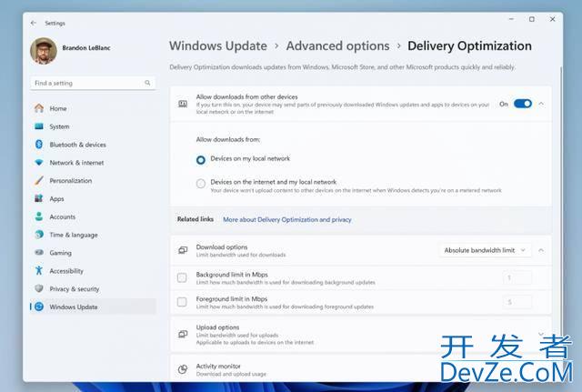The height and width of the screenshot is (392, 582).
Task: Click the Download options icon
Action: point(183,250)
